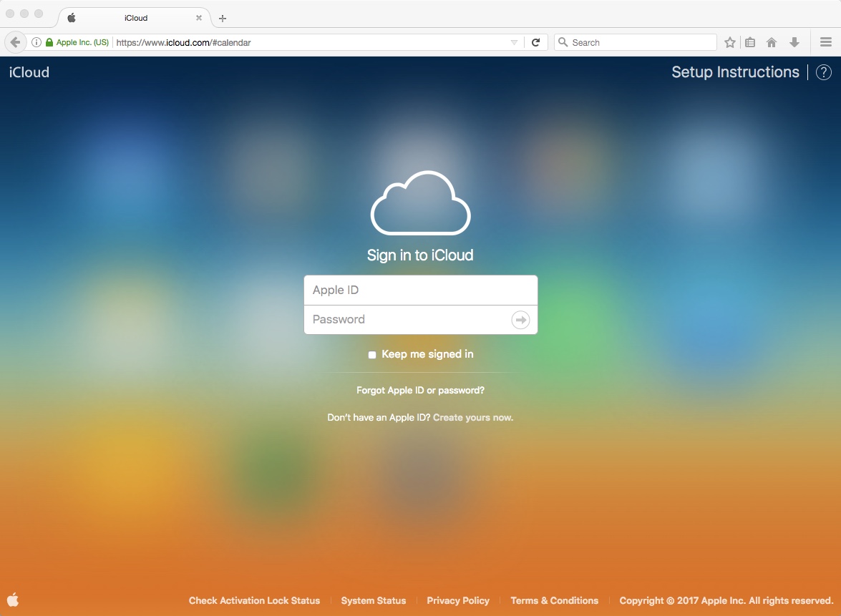Open Setup Instructions link
This screenshot has height=616, width=841.
735,72
